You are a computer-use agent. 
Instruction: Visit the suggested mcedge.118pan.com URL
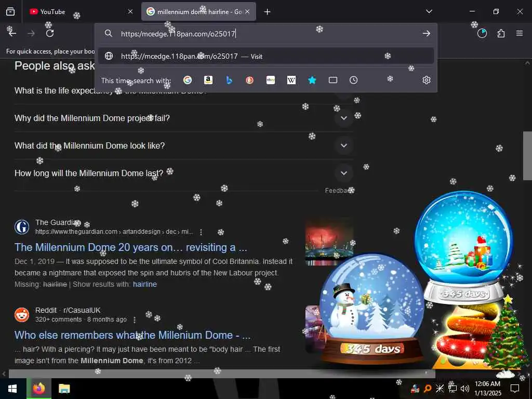(x=266, y=56)
